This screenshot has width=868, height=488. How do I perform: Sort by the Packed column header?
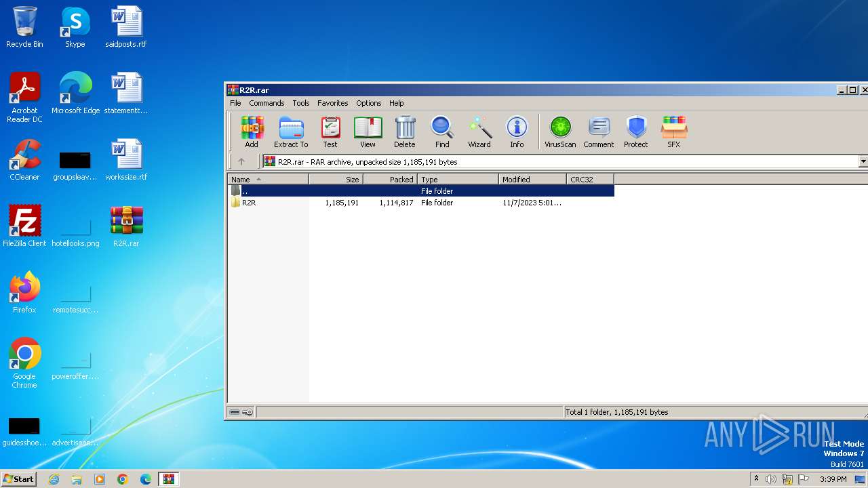(x=391, y=180)
